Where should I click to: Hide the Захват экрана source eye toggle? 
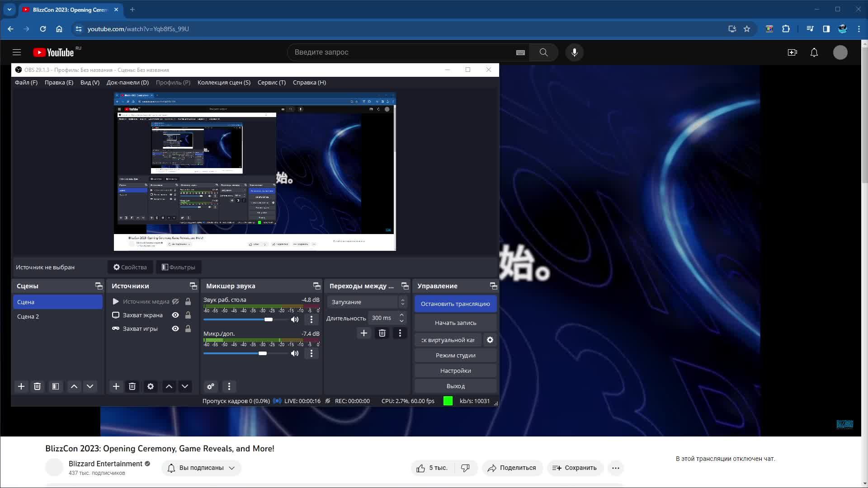pyautogui.click(x=175, y=315)
